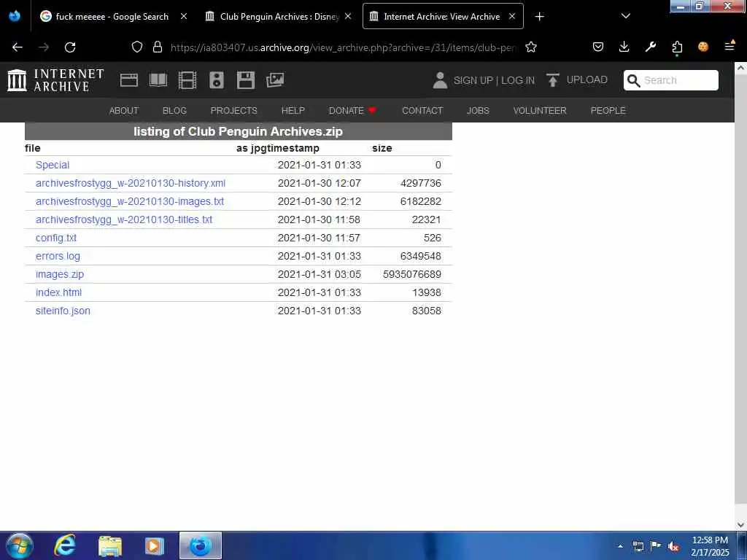The image size is (747, 560).
Task: Open the CONTACT menu item
Action: coord(422,111)
